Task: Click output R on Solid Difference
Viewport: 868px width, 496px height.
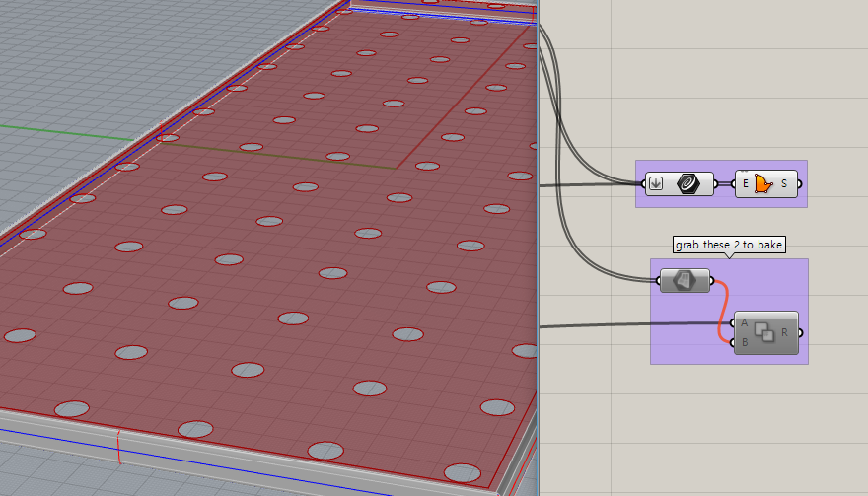Action: [785, 332]
